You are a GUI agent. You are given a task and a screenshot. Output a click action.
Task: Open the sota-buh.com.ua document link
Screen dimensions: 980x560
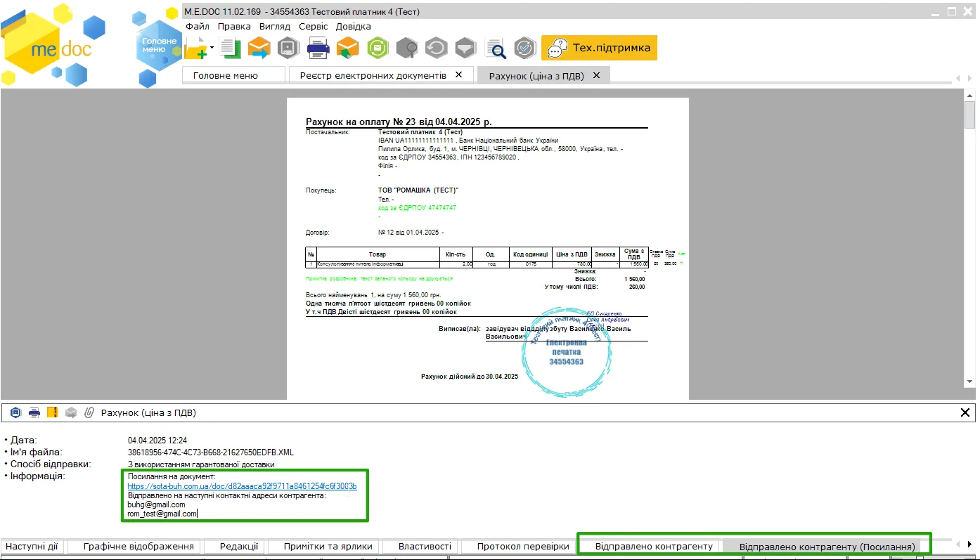(x=242, y=486)
